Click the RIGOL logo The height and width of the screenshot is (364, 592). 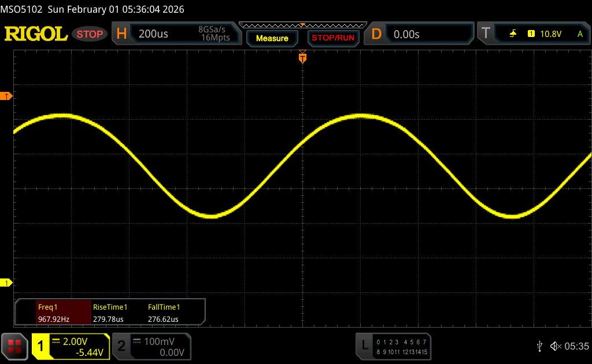point(36,34)
